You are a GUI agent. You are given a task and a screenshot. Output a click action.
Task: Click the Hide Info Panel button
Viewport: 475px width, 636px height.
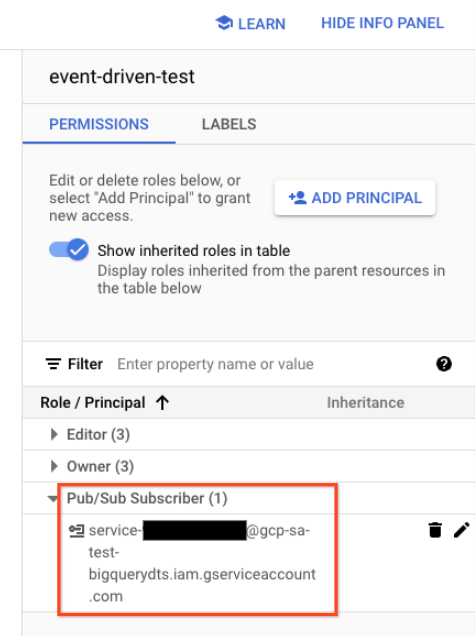383,23
